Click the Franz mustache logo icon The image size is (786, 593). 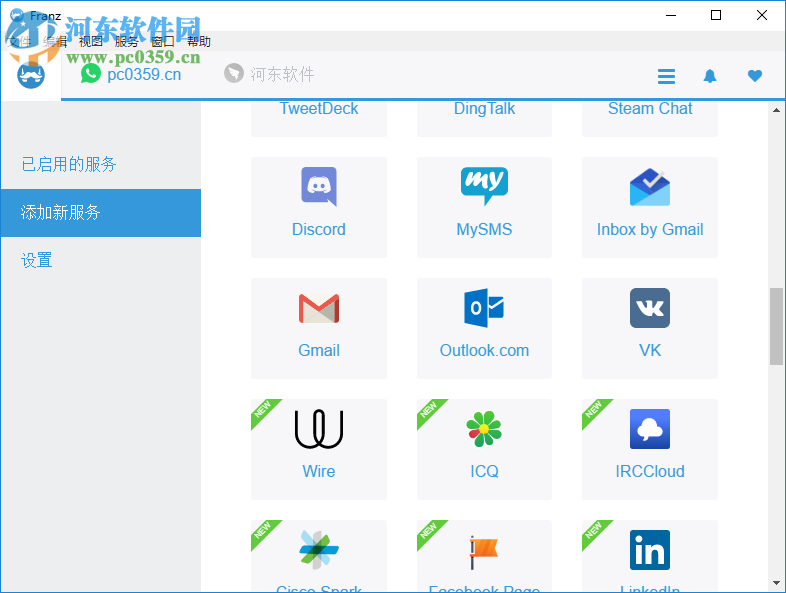pyautogui.click(x=31, y=76)
